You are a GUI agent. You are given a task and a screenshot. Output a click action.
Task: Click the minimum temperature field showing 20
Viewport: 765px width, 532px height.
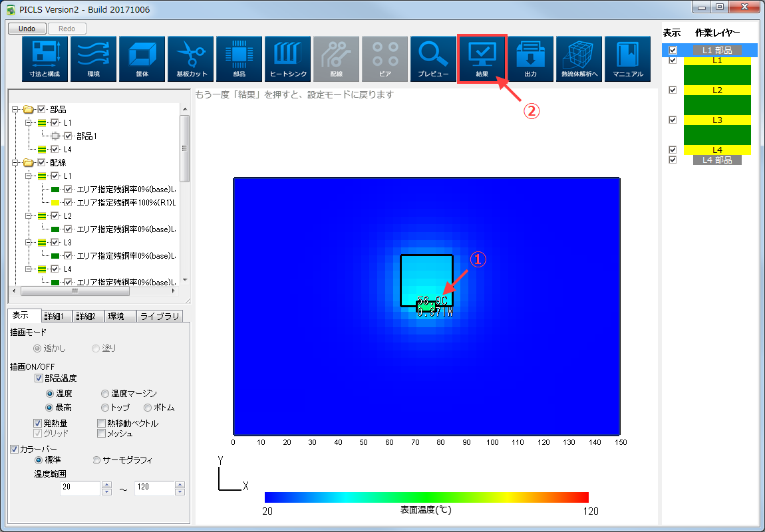click(80, 488)
